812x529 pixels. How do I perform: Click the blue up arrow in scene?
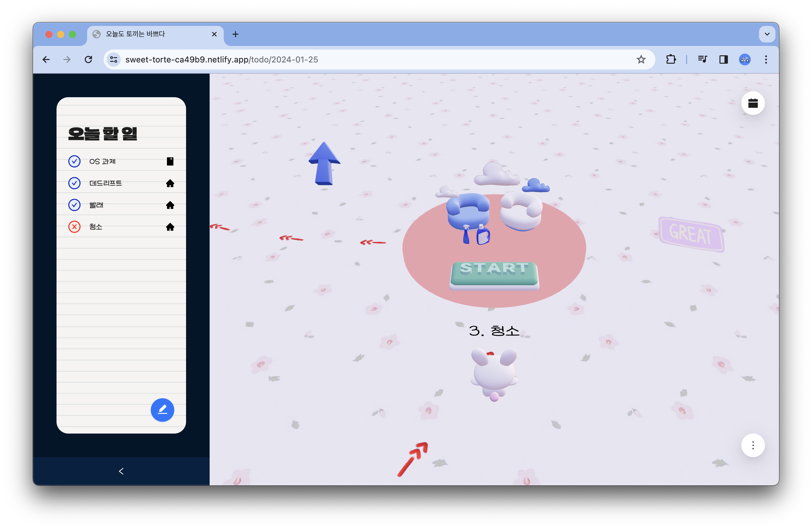tap(324, 163)
